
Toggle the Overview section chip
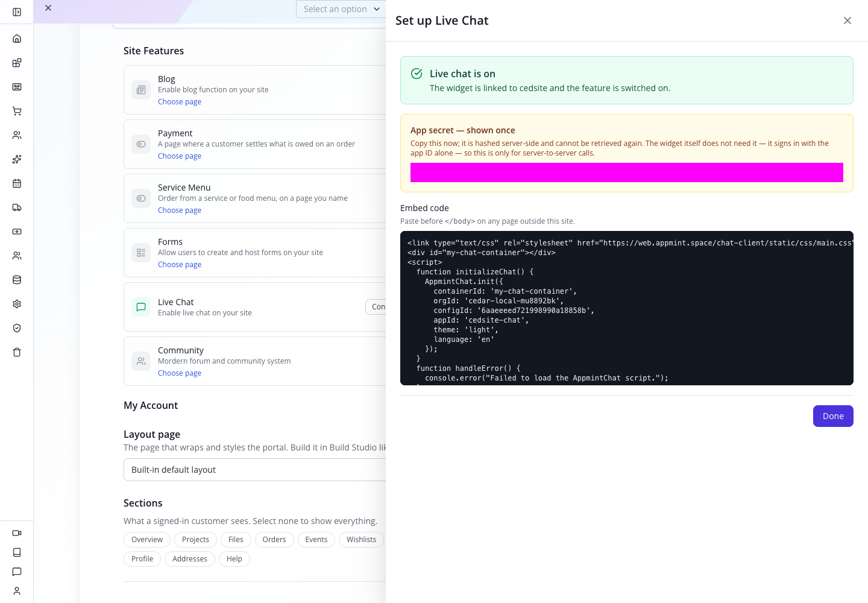147,540
